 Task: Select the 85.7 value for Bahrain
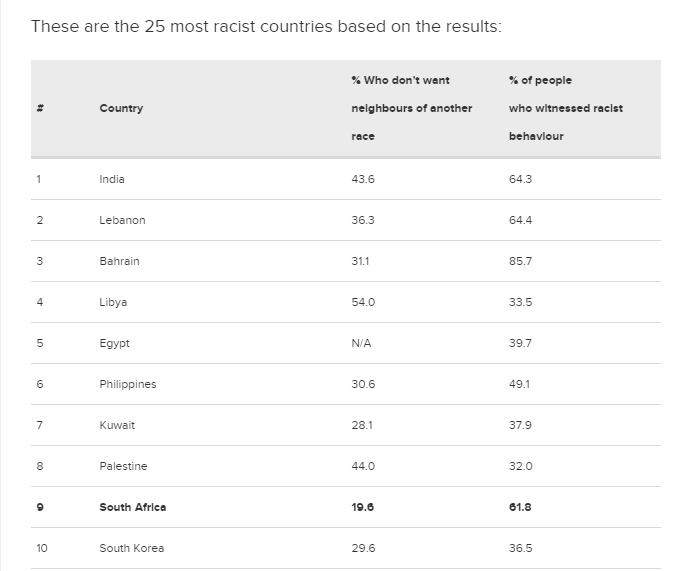click(520, 261)
